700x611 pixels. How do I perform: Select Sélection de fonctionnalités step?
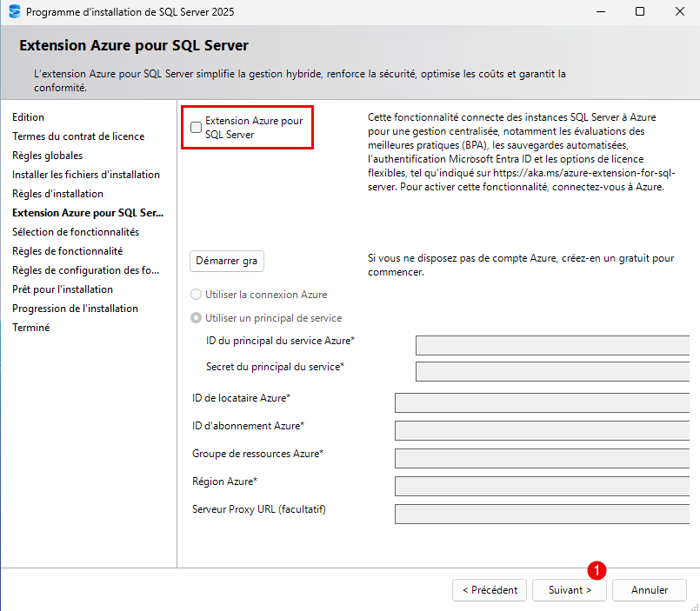point(76,232)
